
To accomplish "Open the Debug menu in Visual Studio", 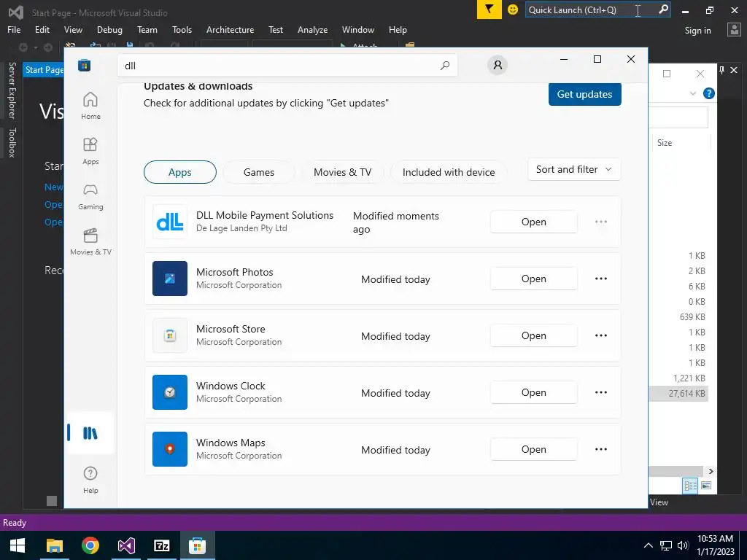I will (x=109, y=29).
